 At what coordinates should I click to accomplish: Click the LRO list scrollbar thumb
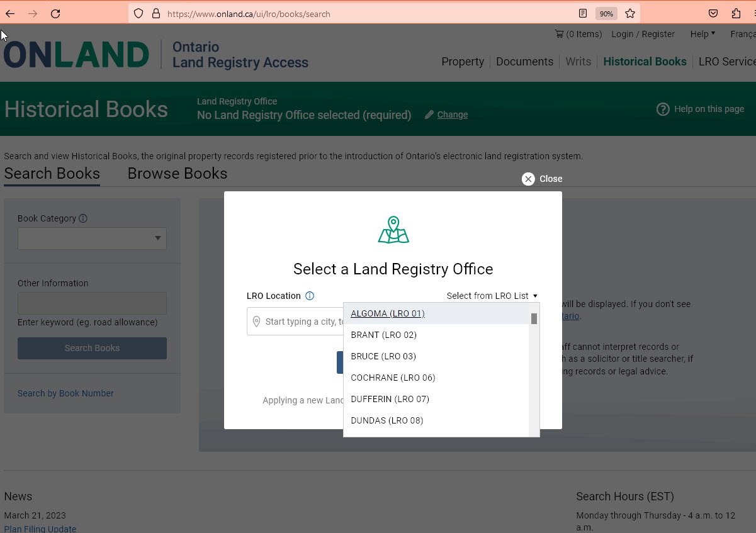[x=534, y=318]
